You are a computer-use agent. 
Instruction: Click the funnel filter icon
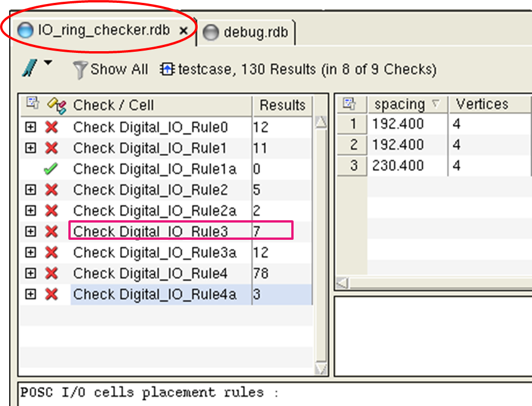(x=80, y=70)
